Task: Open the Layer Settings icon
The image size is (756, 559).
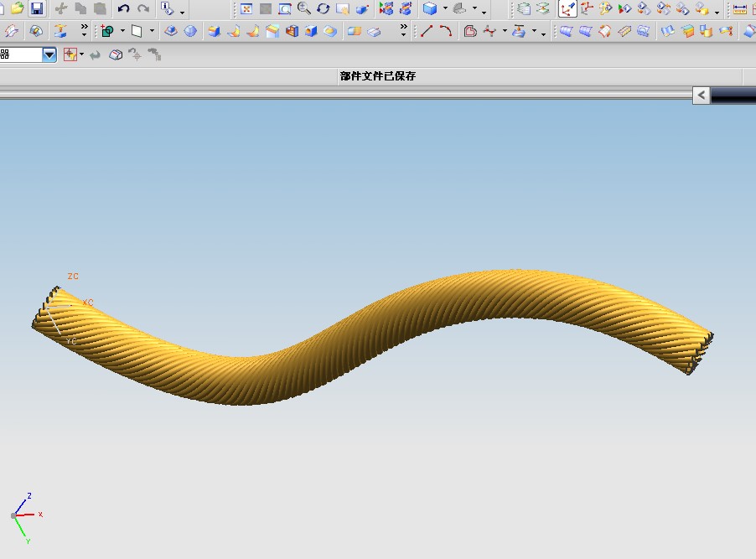Action: 524,8
